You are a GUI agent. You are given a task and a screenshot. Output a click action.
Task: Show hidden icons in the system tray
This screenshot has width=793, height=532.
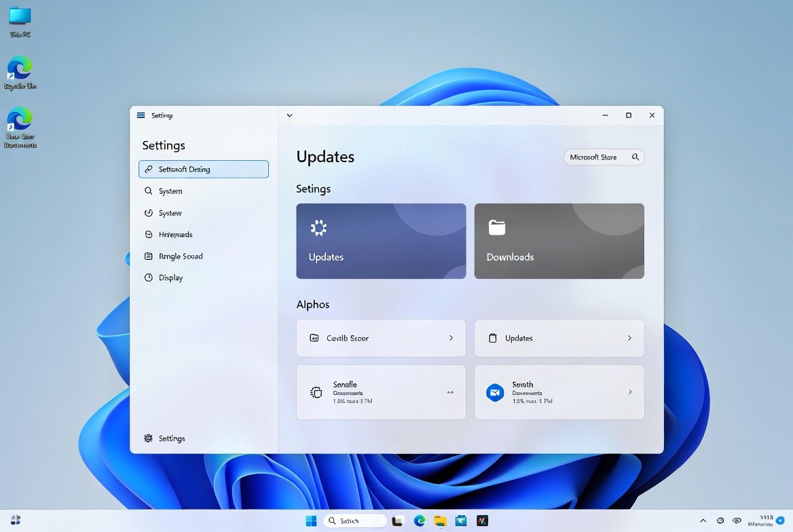703,520
